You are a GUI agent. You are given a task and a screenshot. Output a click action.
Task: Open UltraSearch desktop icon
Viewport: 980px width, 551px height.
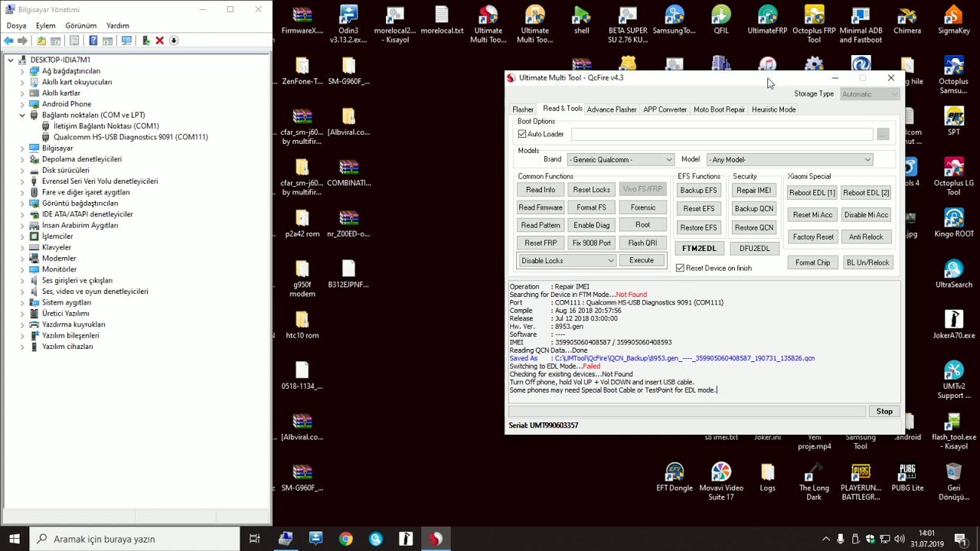(953, 273)
